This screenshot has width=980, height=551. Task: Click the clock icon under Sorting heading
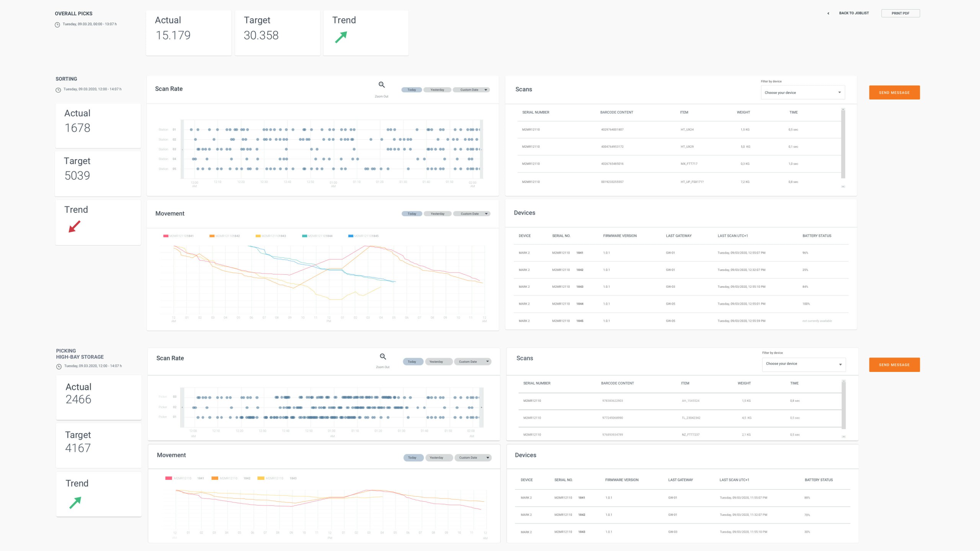(x=58, y=90)
